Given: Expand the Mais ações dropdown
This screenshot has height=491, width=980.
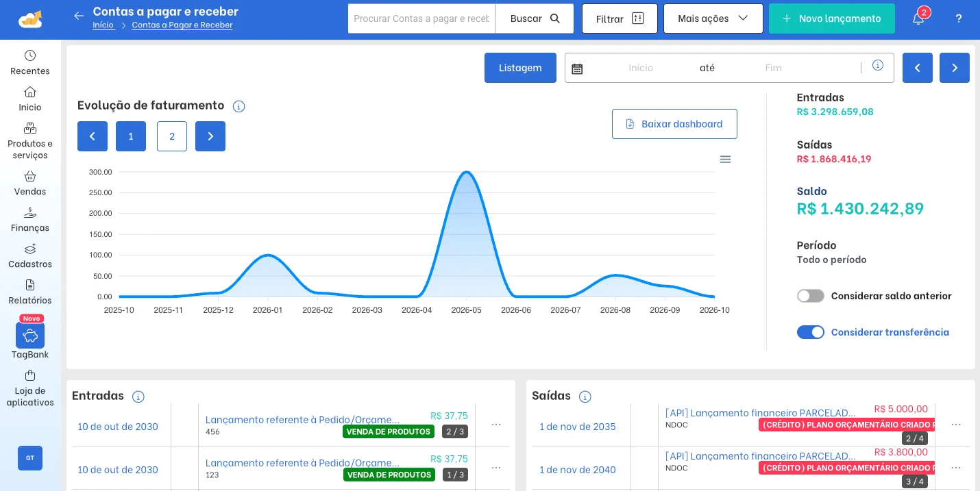Looking at the screenshot, I should coord(713,18).
